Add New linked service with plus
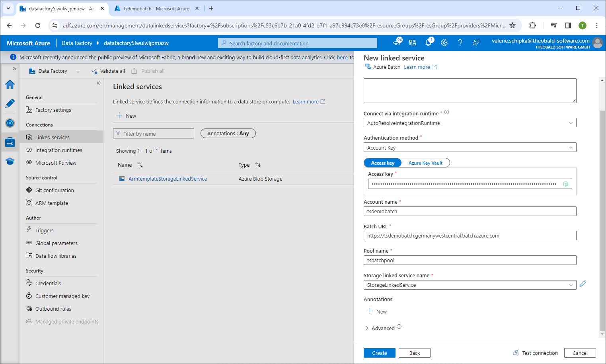The width and height of the screenshot is (606, 364). tap(126, 116)
